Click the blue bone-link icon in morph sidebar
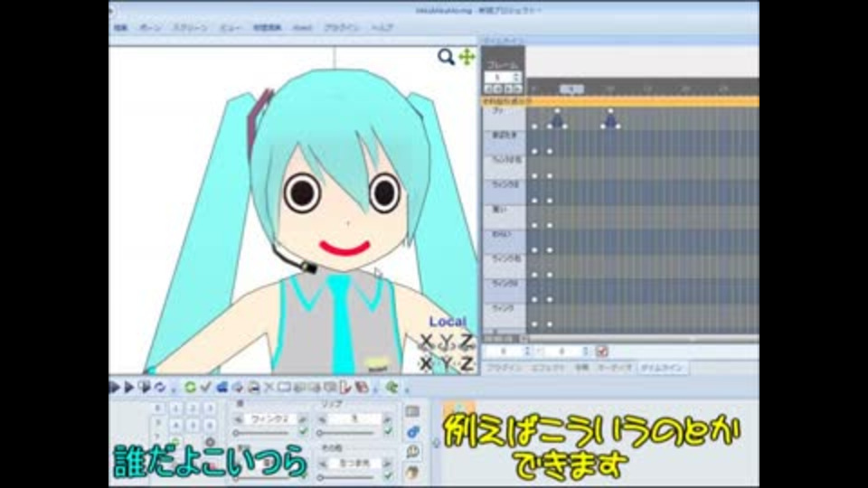868x488 pixels. 413,432
